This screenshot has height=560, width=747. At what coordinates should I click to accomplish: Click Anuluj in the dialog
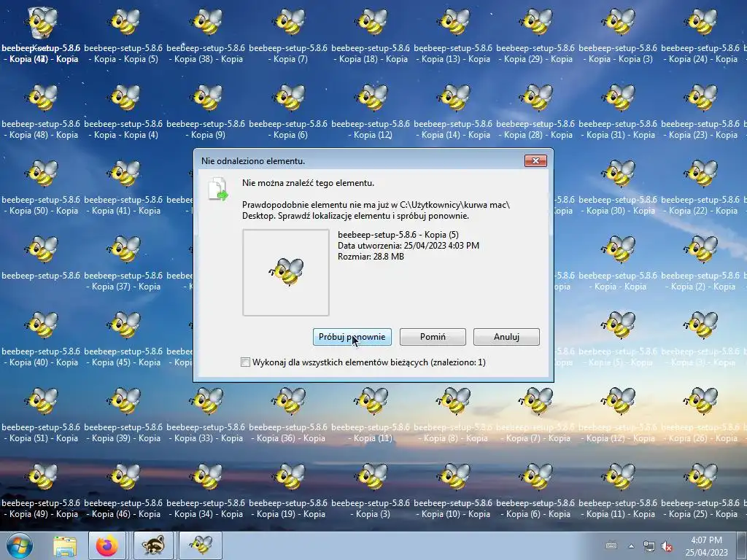[x=506, y=337]
